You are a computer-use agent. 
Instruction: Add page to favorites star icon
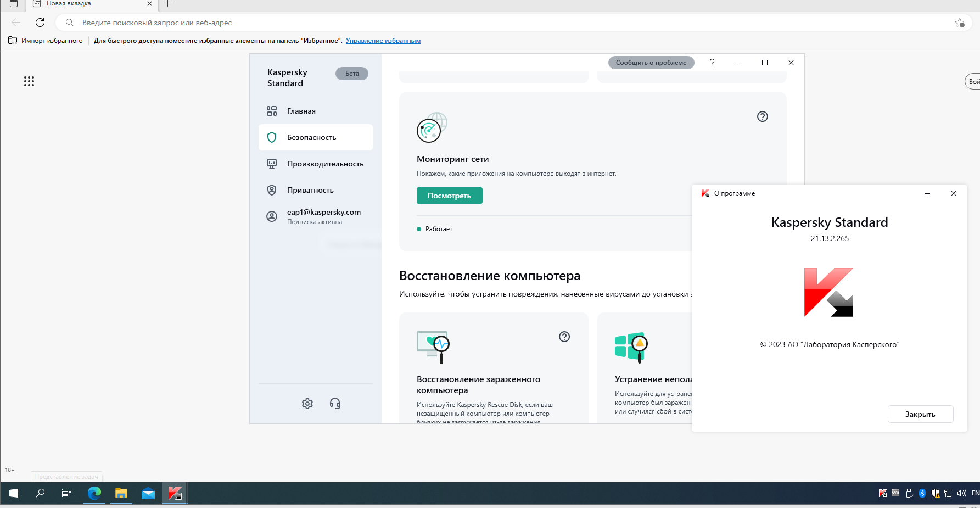pos(960,23)
